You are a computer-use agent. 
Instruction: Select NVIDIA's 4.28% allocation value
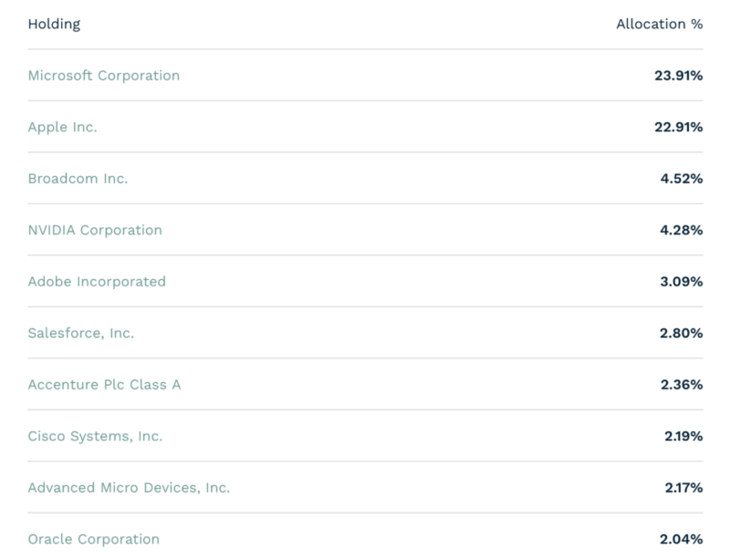(681, 230)
